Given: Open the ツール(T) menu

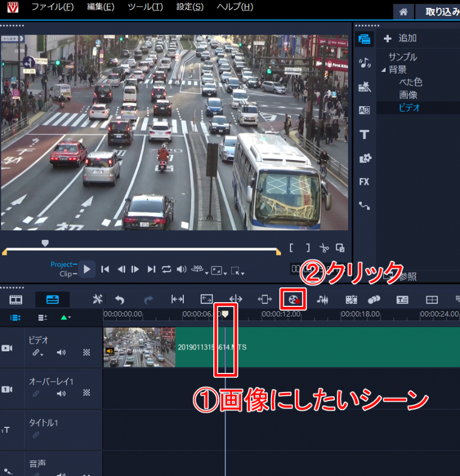Looking at the screenshot, I should pyautogui.click(x=145, y=7).
